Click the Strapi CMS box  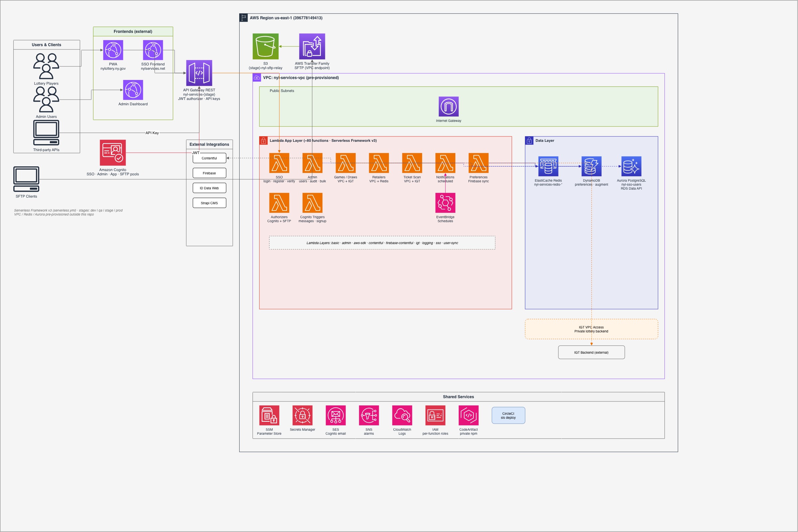[x=209, y=203]
